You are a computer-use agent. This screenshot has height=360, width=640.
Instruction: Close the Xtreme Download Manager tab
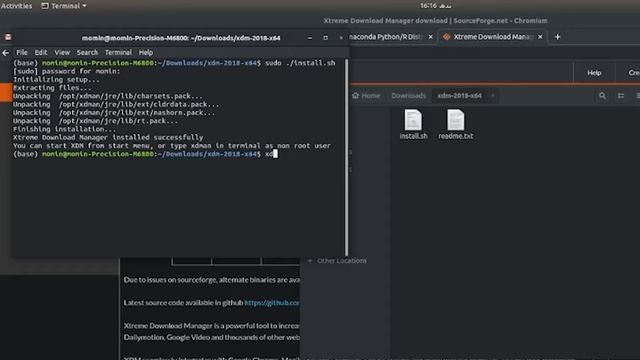540,37
